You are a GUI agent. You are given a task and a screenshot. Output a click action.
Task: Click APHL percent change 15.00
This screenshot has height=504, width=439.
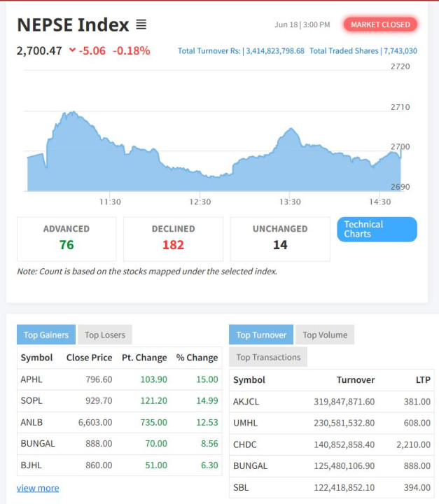tap(207, 379)
